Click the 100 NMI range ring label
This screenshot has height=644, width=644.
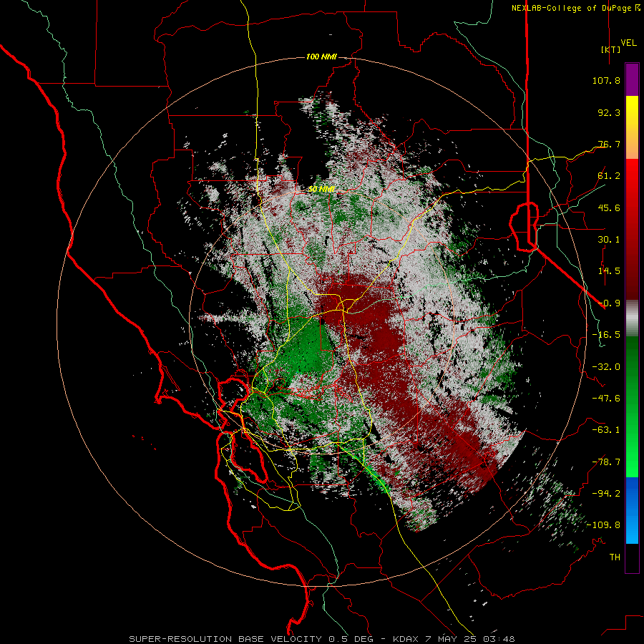tap(321, 57)
